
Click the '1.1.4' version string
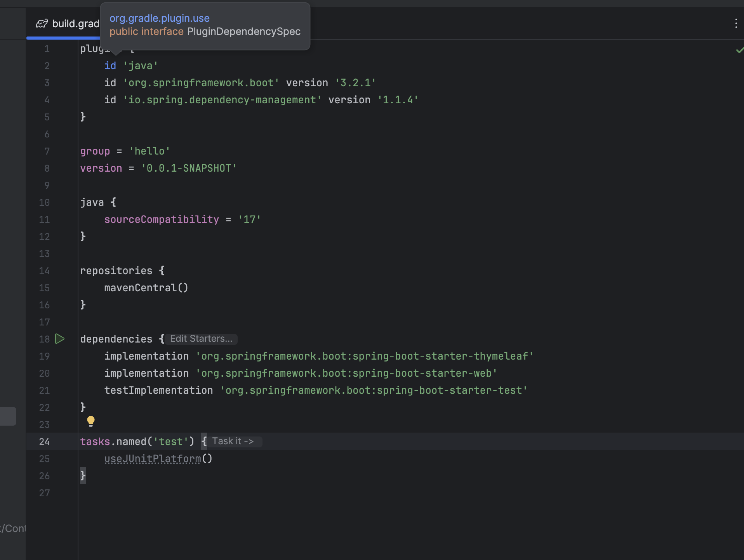coord(398,100)
